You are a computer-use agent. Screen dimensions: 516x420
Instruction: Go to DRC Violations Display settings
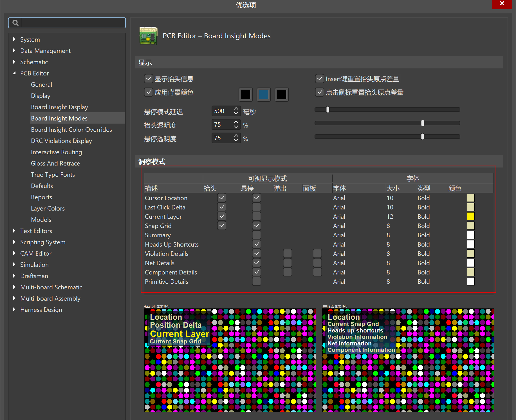pyautogui.click(x=61, y=141)
